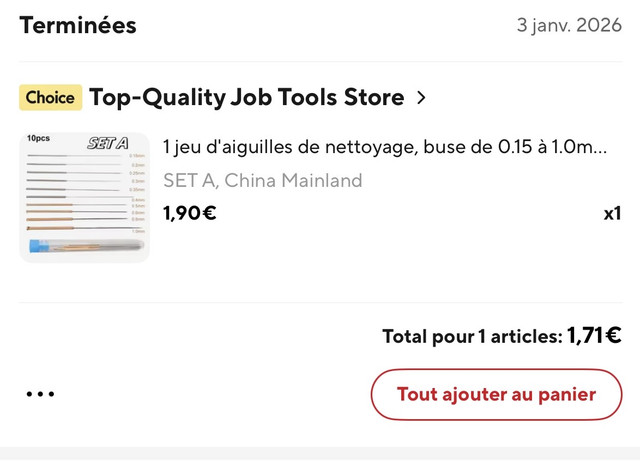This screenshot has height=461, width=640.
Task: Open the Top-Quality Job Tools Store page
Action: point(247,98)
